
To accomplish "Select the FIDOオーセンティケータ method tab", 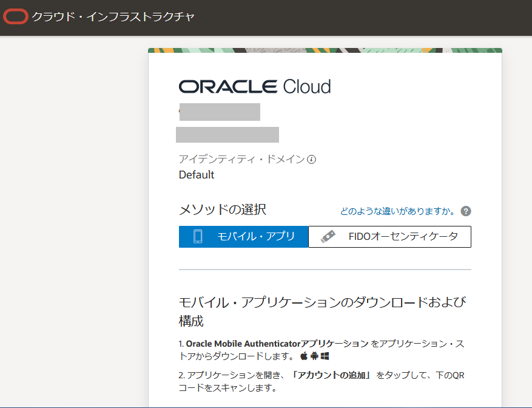I will [389, 237].
